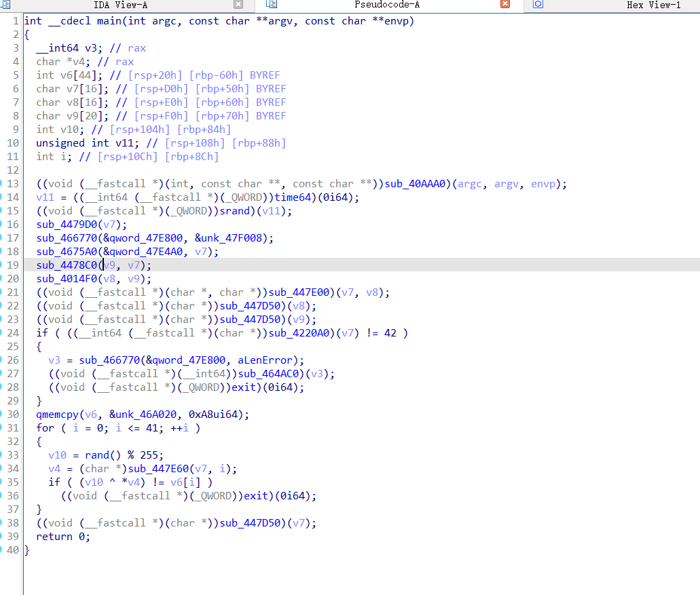Click the Pseudocode-A tab icon
Screen dimensions: 700x595
[x=272, y=4]
